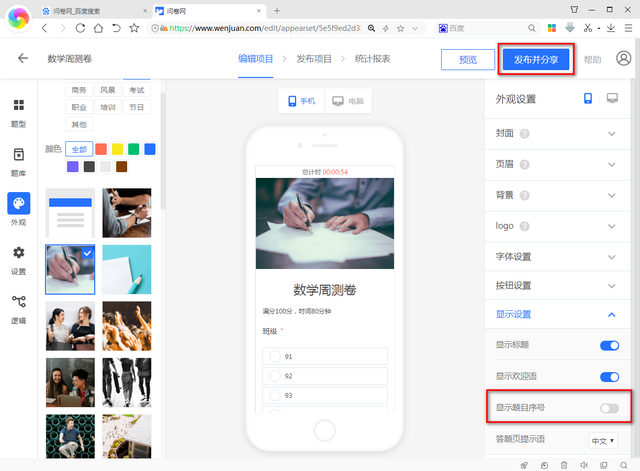Click the browser undo/restore icon
This screenshot has width=640, height=471.
(116, 28)
